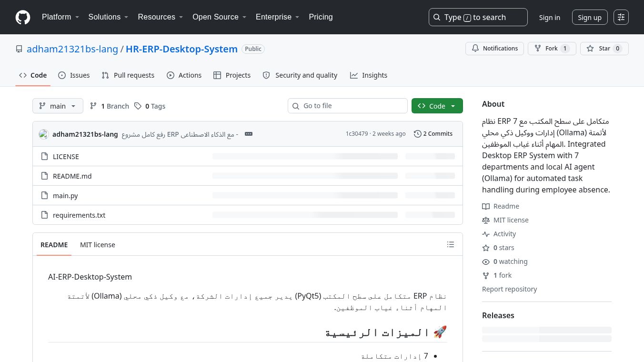Image resolution: width=644 pixels, height=362 pixels.
Task: Open the green Code dropdown button
Action: point(437,106)
